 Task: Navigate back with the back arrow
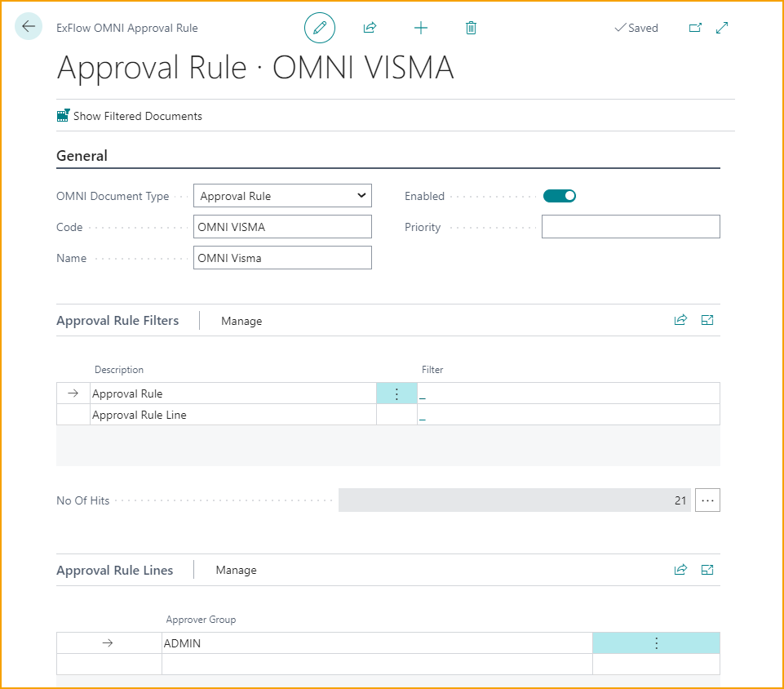click(x=28, y=26)
